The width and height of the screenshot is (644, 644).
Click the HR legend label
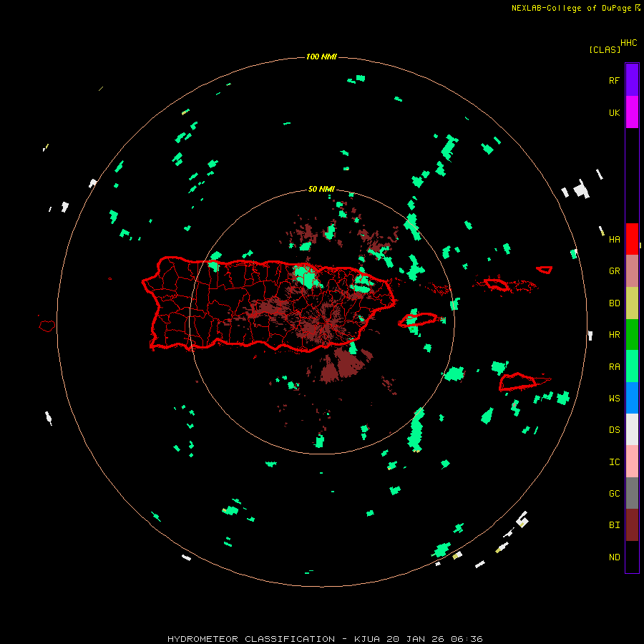pyautogui.click(x=614, y=335)
